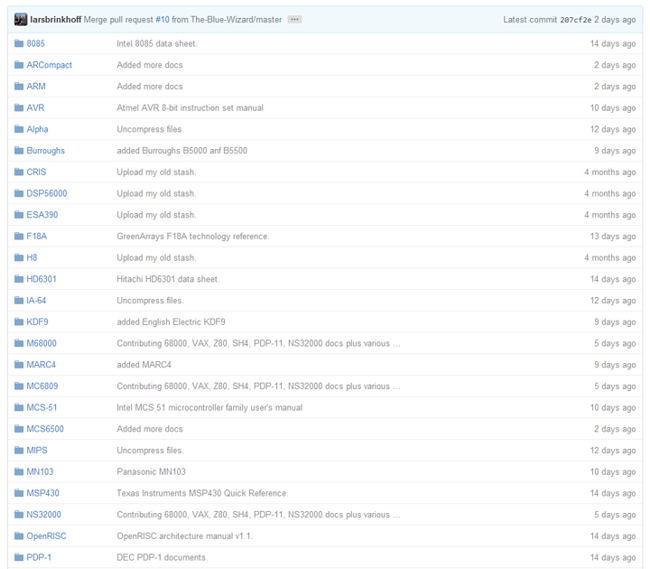Click the folder icon beside 8085
650x569 pixels.
pos(19,44)
